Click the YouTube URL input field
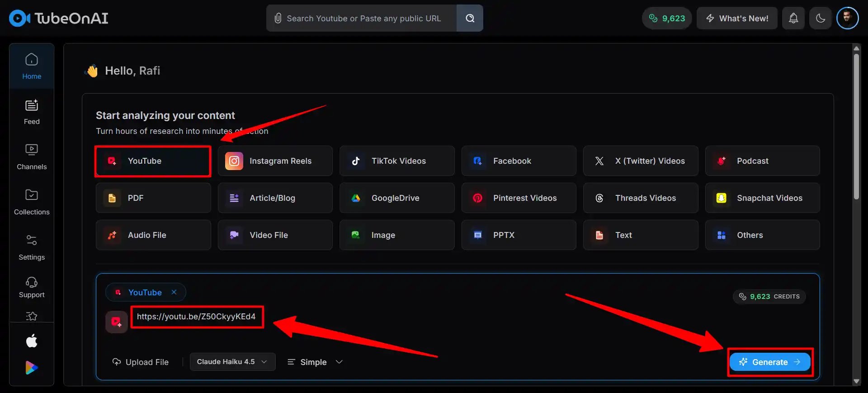868x393 pixels. 196,317
